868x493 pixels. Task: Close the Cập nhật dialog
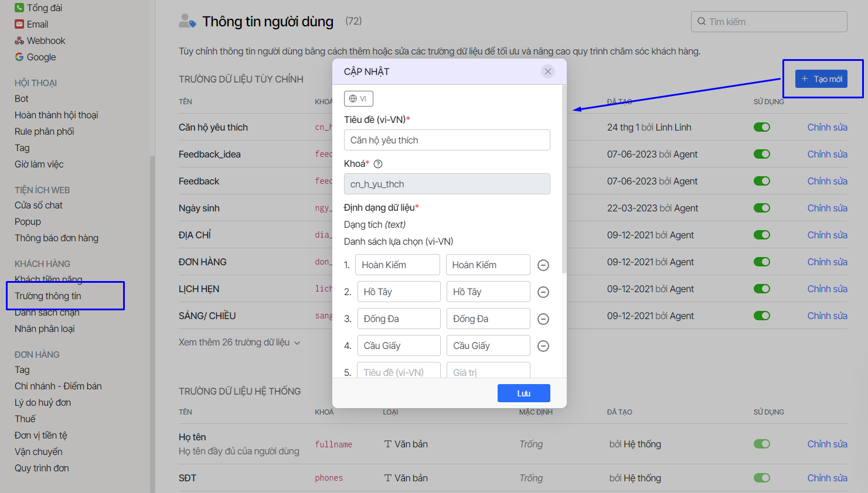point(548,71)
